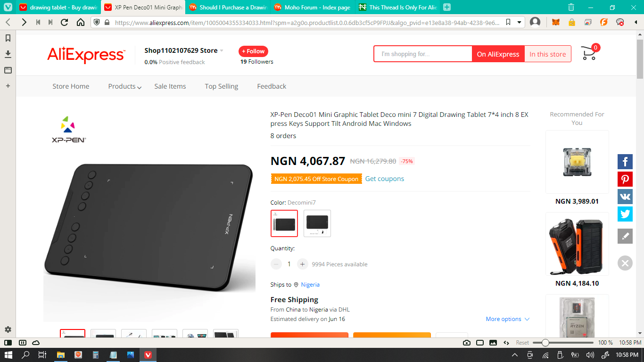
Task: Toggle the side panel visibility
Action: click(8, 343)
